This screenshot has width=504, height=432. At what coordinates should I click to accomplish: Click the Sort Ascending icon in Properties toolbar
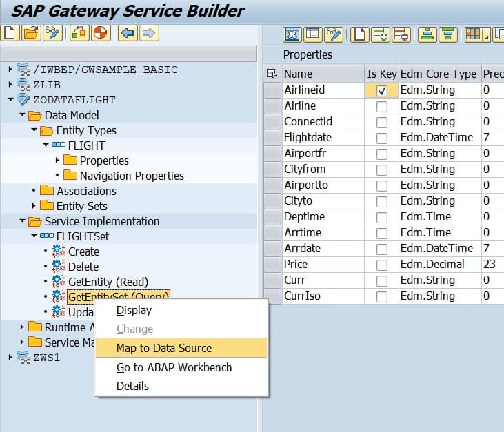coord(427,34)
